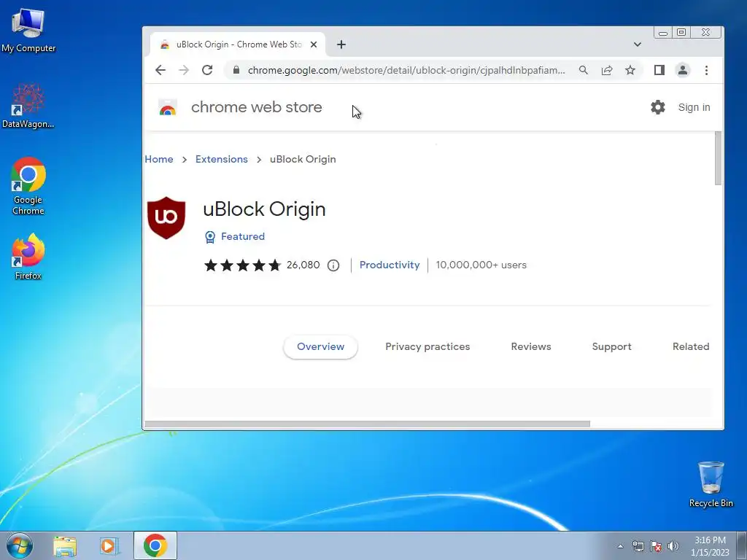Open the Chrome side panel
Screen dimensions: 747x560
coord(659,71)
